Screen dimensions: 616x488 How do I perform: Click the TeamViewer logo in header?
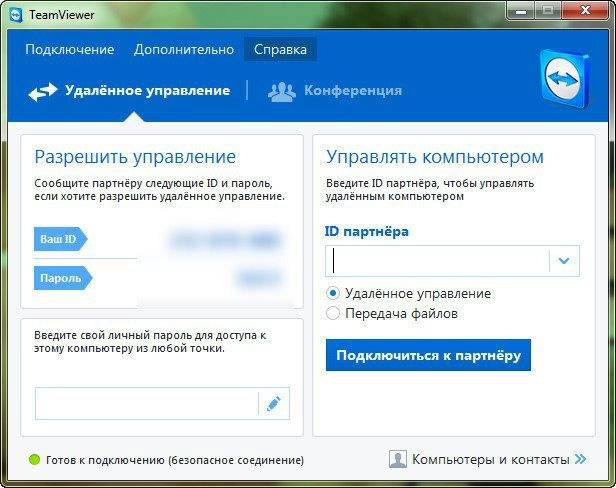point(565,79)
